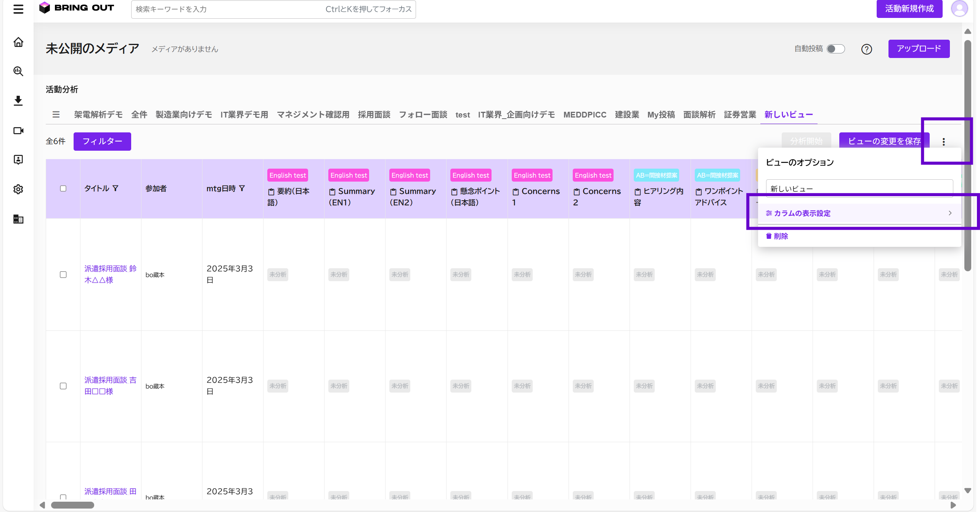The height and width of the screenshot is (512, 980).
Task: Open the search analysis sidebar icon
Action: 18,71
